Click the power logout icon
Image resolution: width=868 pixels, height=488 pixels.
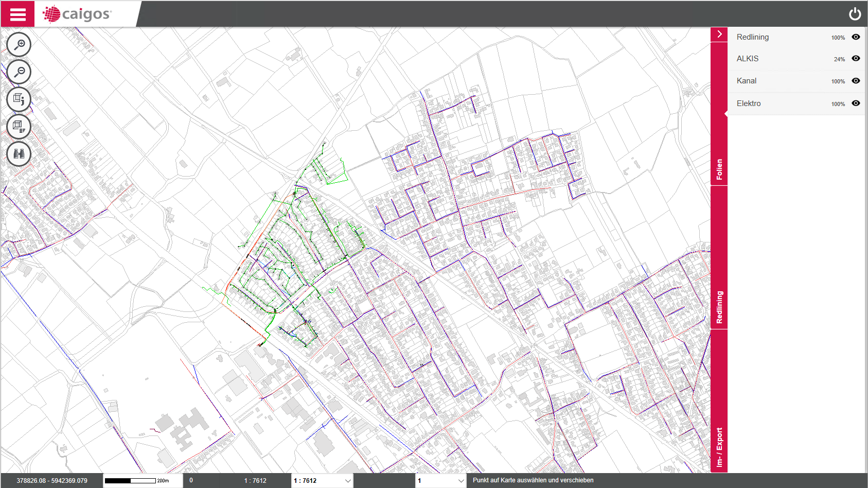pyautogui.click(x=855, y=14)
